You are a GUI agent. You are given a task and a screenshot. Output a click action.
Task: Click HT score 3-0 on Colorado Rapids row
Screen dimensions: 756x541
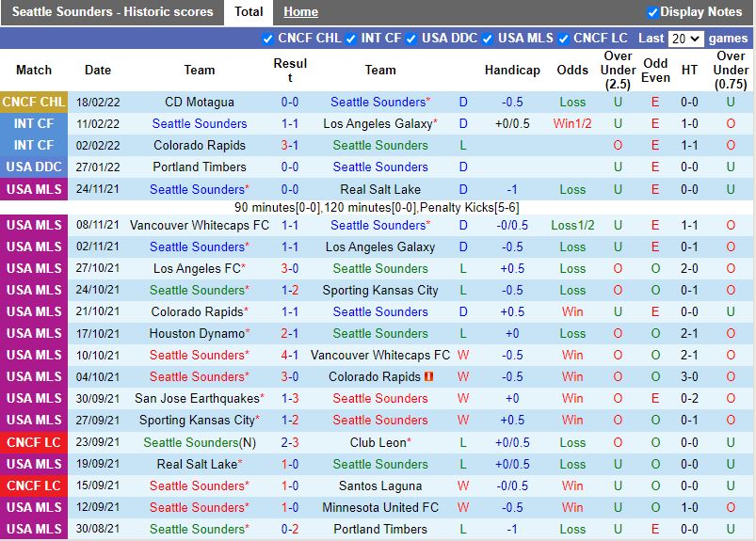(689, 376)
